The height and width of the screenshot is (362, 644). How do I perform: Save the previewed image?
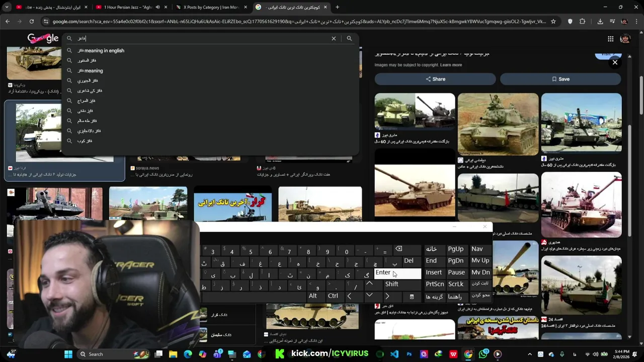tap(560, 79)
